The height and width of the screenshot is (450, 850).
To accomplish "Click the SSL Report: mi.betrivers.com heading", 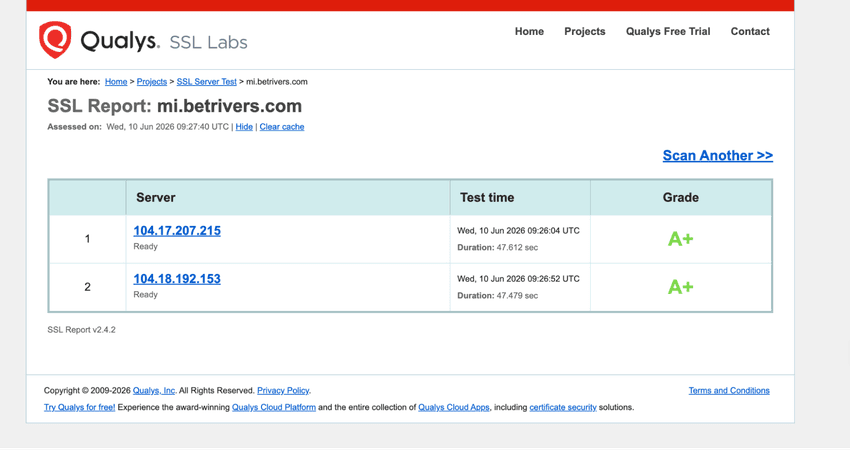I will pos(175,106).
